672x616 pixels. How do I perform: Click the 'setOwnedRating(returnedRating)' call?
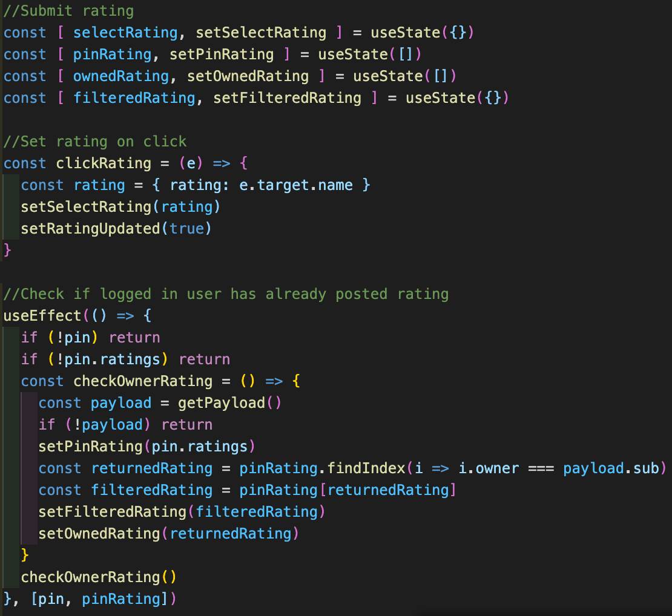tap(169, 534)
